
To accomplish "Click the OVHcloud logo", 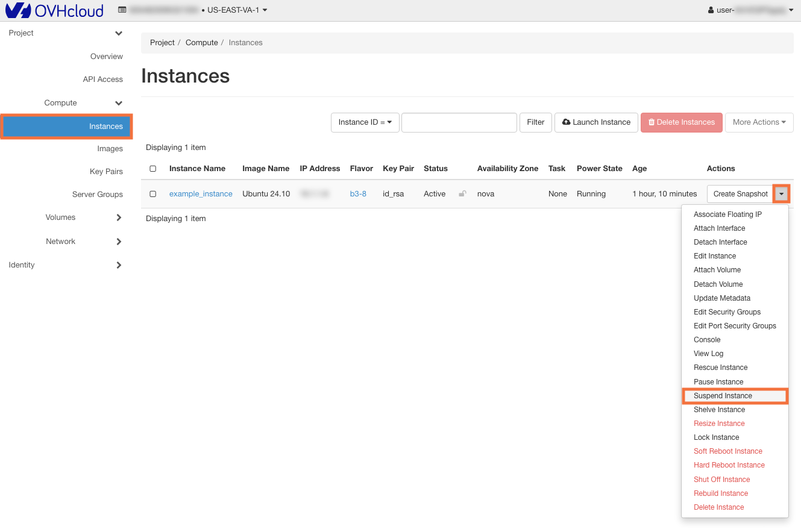I will coord(55,10).
